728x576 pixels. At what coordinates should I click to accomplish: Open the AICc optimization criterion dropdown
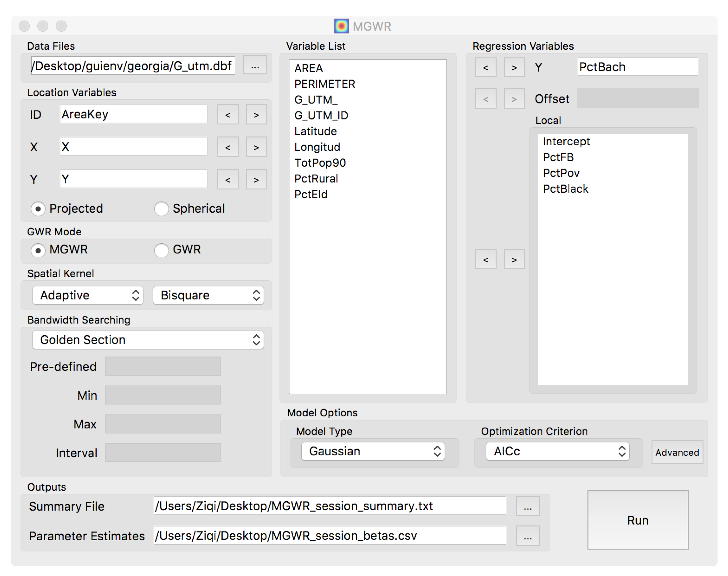(557, 451)
